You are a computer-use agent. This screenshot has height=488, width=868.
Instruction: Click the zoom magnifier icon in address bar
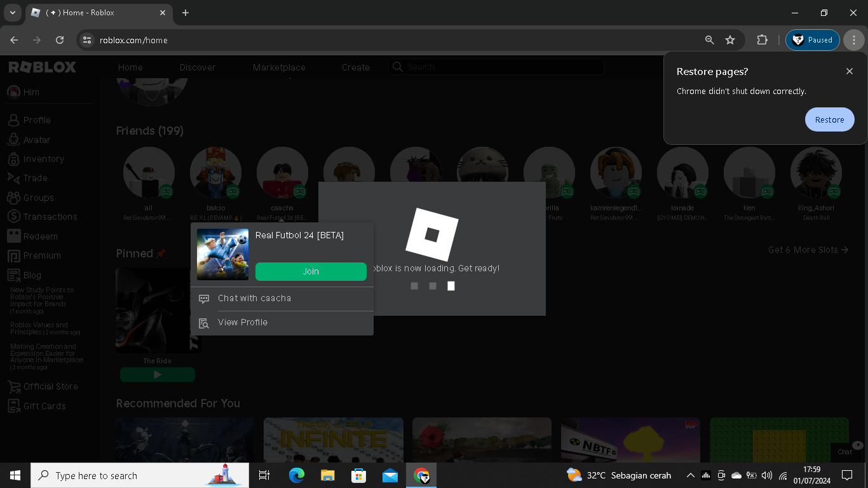point(710,40)
